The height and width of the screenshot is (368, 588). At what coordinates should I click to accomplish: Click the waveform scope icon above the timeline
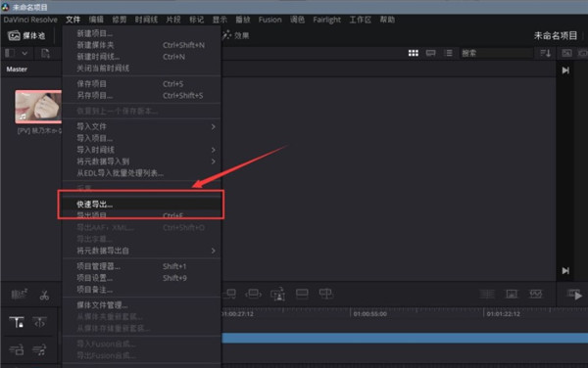[x=535, y=295]
